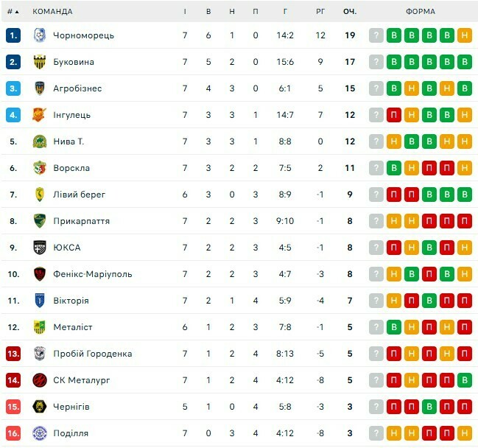
Task: Open the ЮКСА team logo
Action: 40,248
